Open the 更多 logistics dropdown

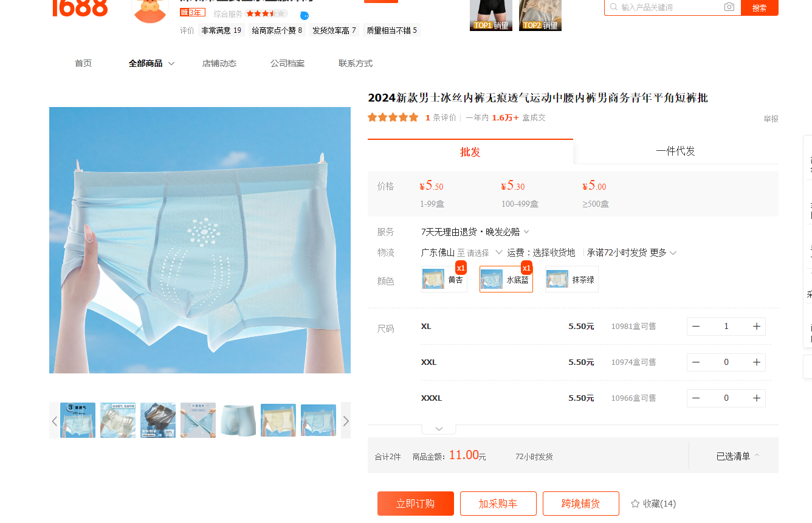tap(663, 252)
